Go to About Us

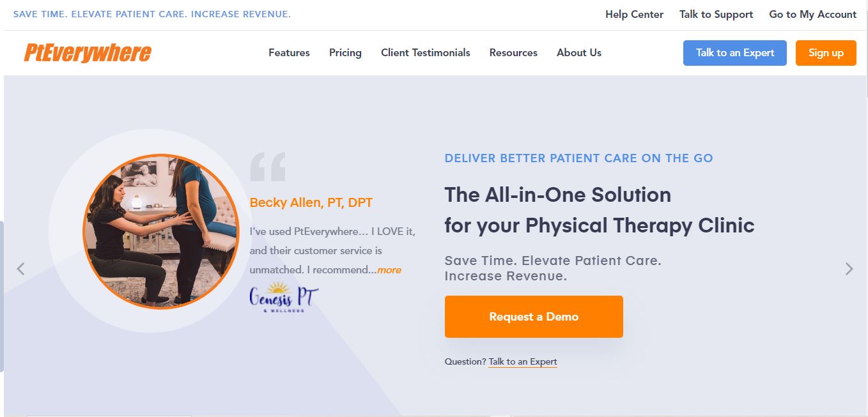579,53
